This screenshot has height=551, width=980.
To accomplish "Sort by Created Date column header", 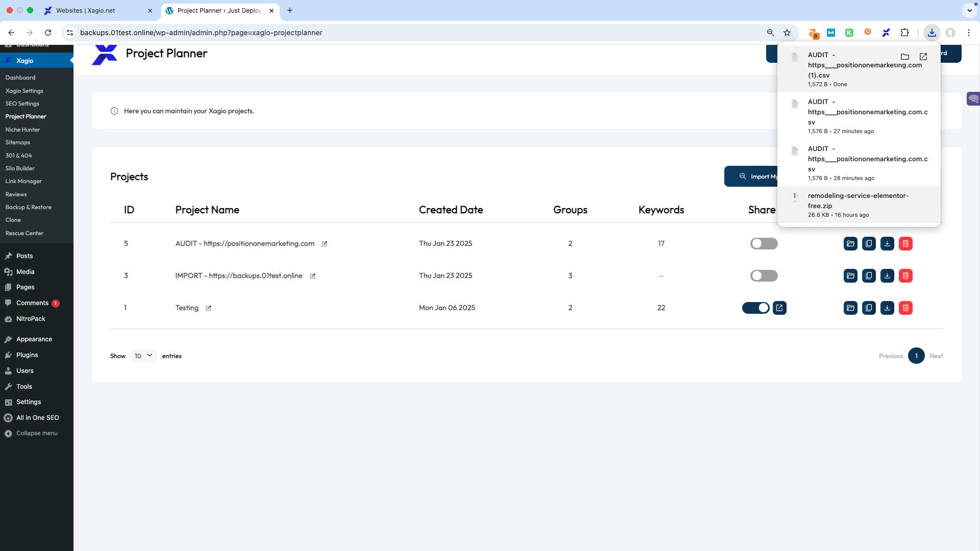I will (x=451, y=210).
